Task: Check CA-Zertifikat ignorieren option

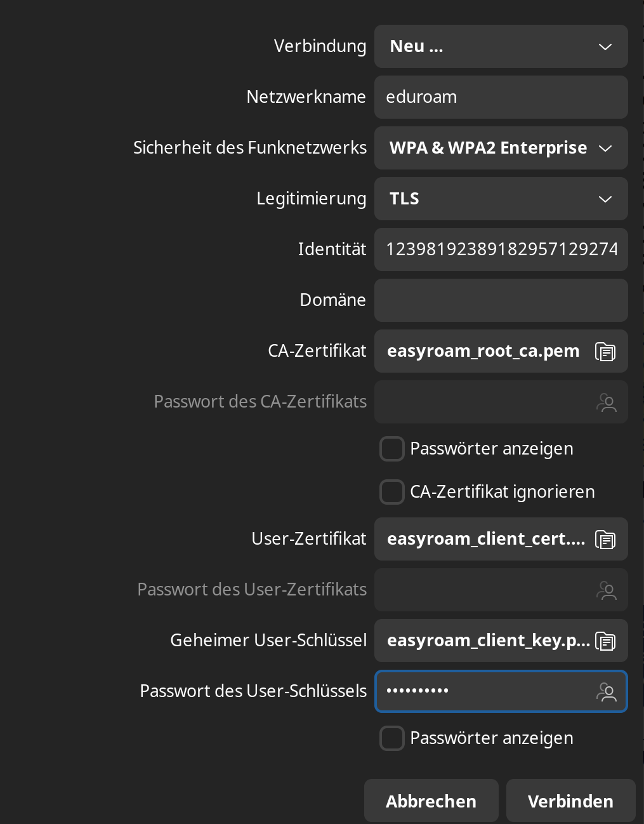Action: click(392, 492)
